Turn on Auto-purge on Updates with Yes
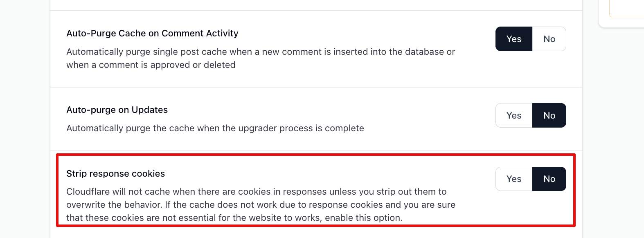Viewport: 644px width, 238px height. 513,116
